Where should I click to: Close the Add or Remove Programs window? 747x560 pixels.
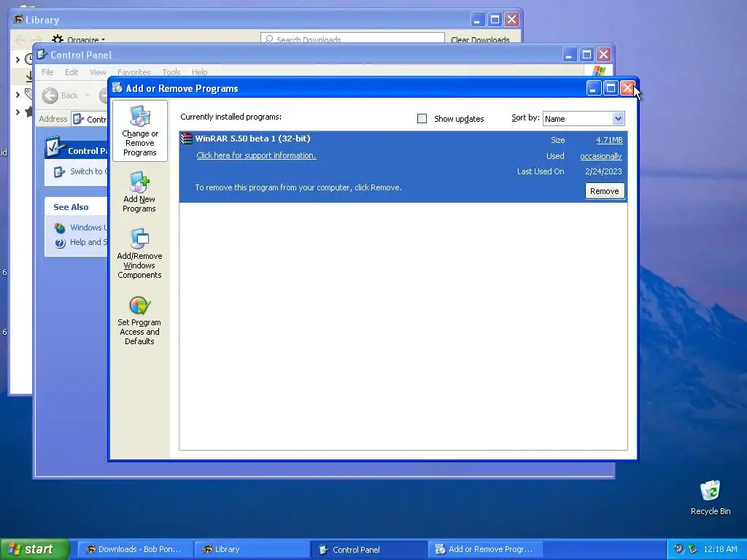(627, 88)
